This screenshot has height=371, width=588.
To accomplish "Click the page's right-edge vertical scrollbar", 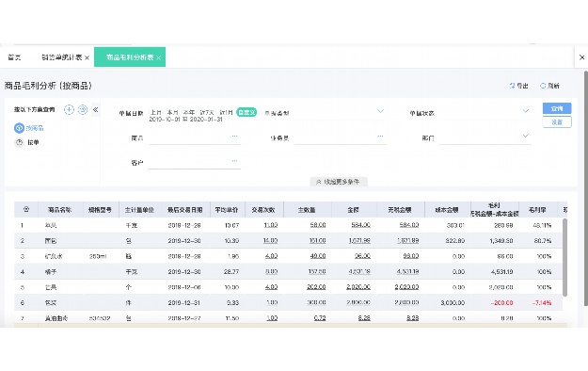I will pyautogui.click(x=586, y=187).
